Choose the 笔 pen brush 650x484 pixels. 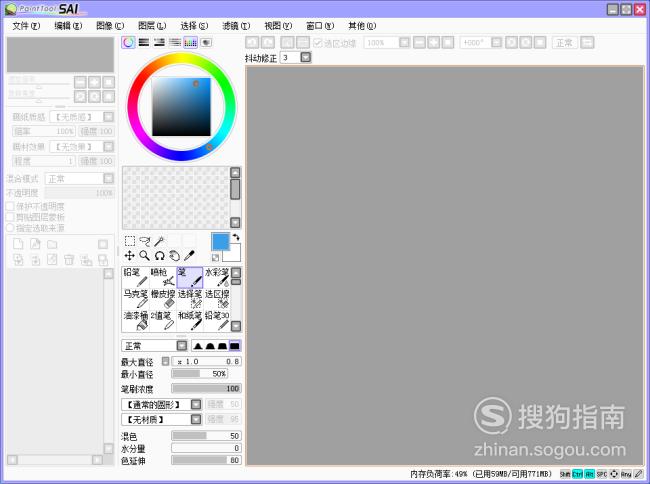click(x=190, y=277)
